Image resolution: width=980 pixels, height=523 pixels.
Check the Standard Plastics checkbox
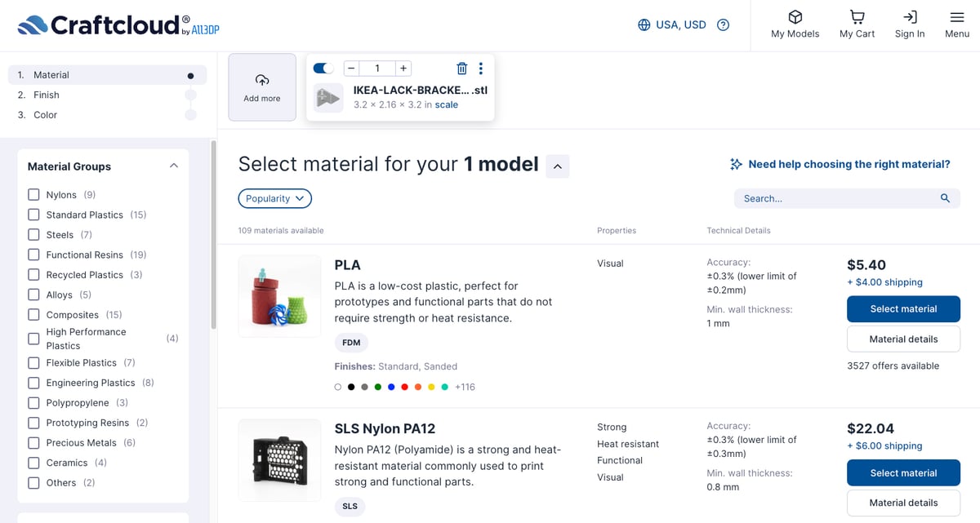(33, 215)
